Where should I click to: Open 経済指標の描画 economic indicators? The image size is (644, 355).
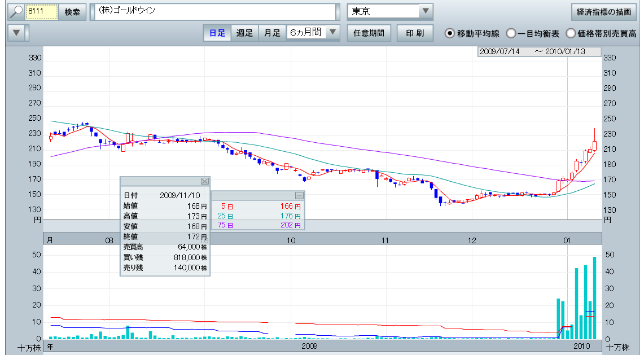point(604,12)
